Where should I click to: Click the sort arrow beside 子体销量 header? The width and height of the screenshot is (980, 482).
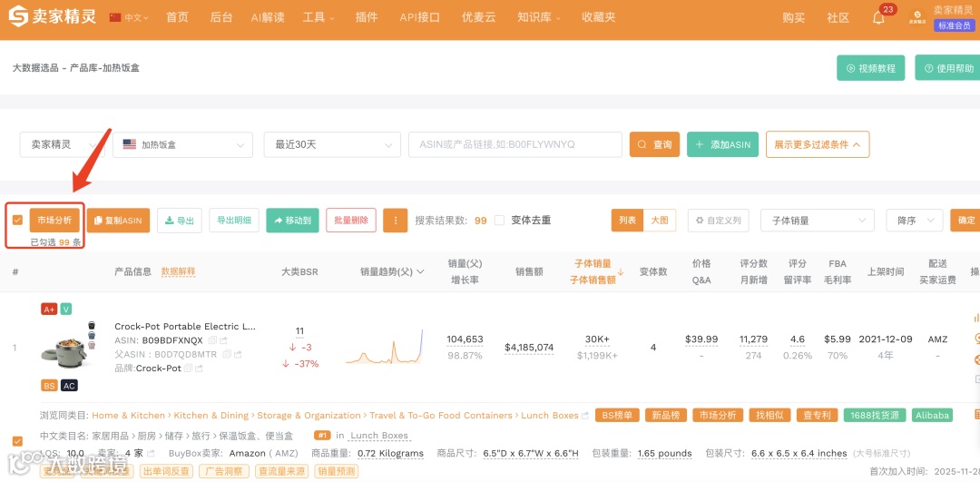click(621, 272)
